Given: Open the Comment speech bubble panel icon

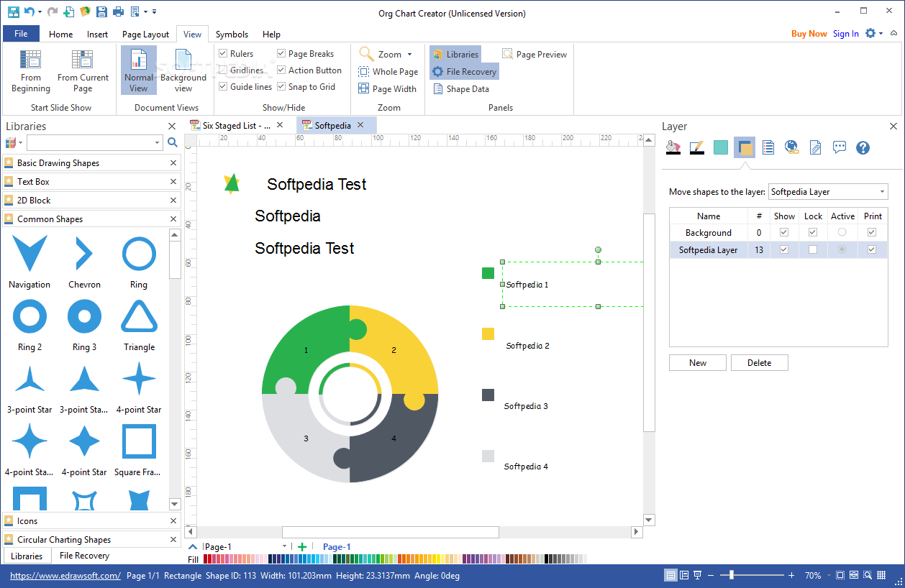Looking at the screenshot, I should pyautogui.click(x=840, y=147).
